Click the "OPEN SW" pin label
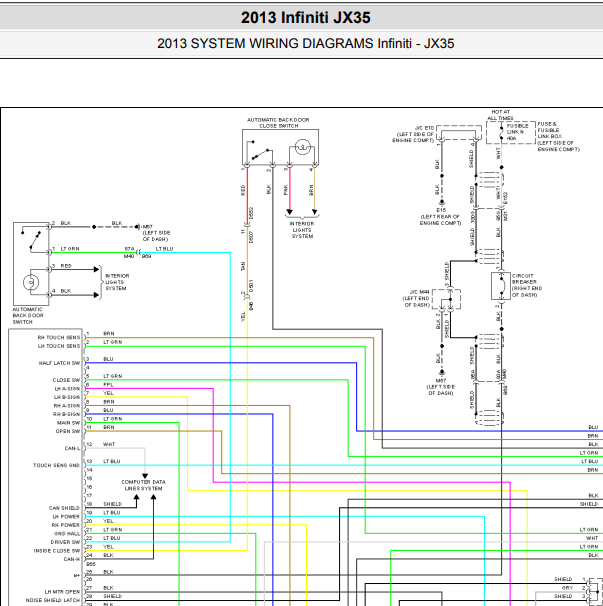The image size is (603, 606). (x=68, y=431)
